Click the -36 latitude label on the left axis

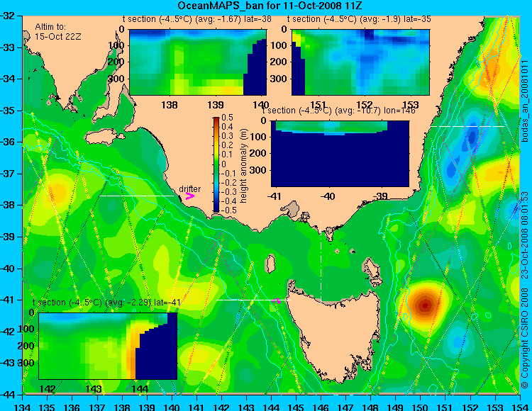click(x=8, y=142)
